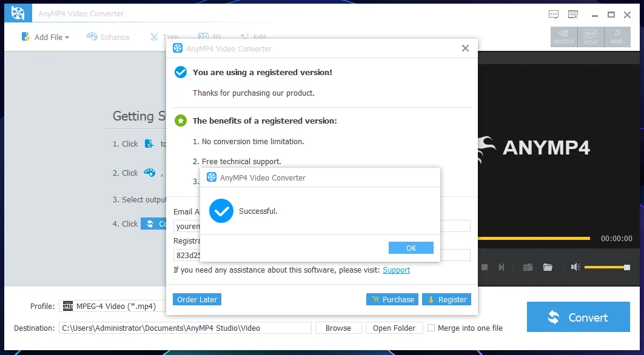Toggle NVIDIA hardware acceleration icon

click(564, 37)
